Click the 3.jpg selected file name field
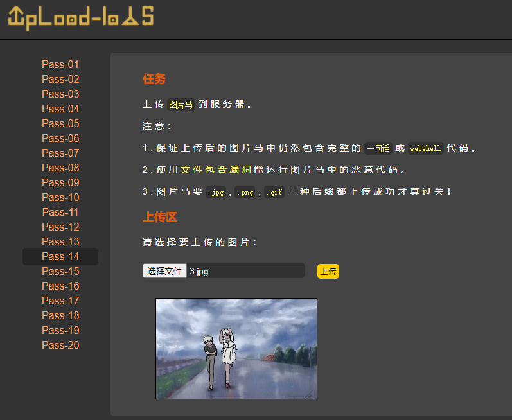 pyautogui.click(x=244, y=271)
